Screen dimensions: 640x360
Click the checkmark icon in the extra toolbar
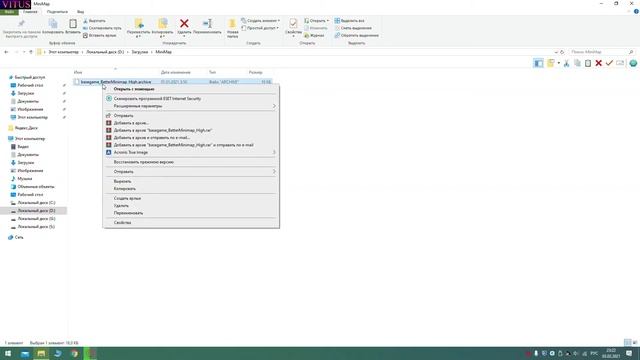coord(609,63)
